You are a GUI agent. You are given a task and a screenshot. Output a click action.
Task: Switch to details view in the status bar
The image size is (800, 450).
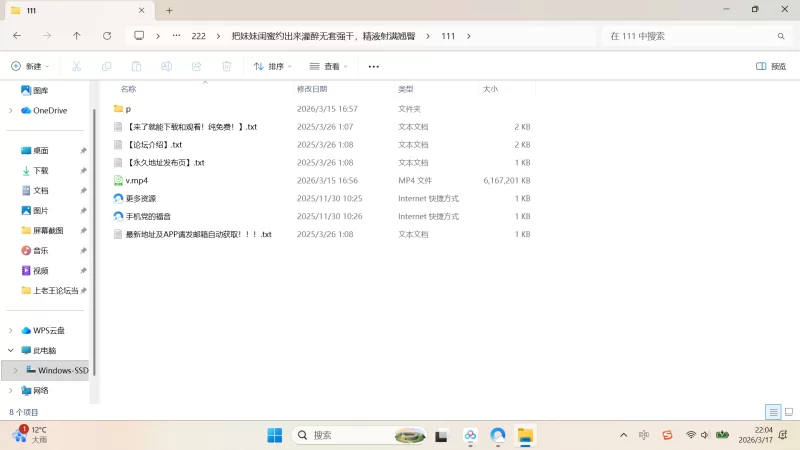pyautogui.click(x=773, y=412)
